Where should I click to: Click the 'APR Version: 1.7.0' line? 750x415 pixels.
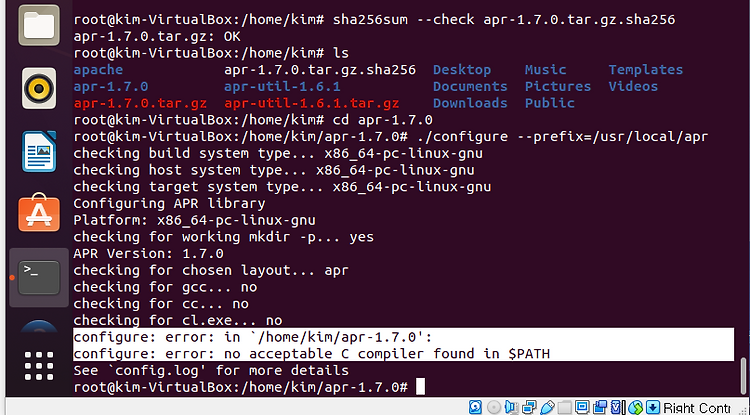click(148, 253)
